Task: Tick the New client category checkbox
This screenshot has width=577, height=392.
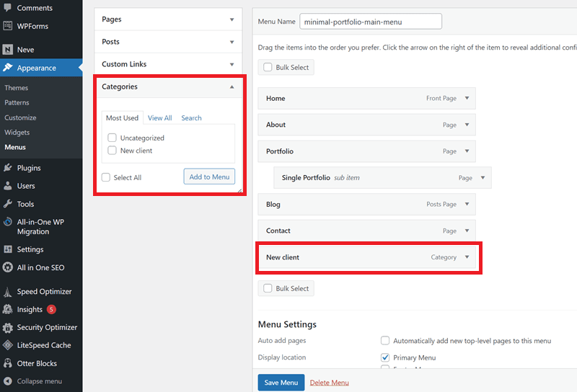Action: (x=112, y=151)
